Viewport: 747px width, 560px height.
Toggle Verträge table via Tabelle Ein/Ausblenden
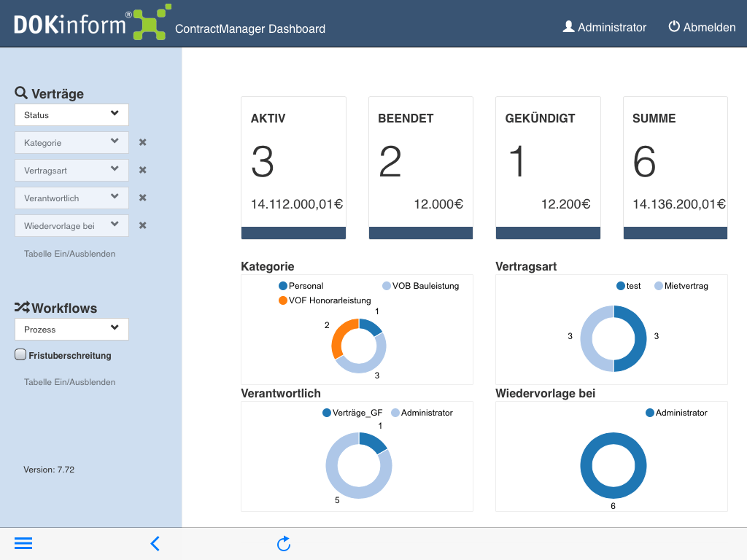point(69,254)
